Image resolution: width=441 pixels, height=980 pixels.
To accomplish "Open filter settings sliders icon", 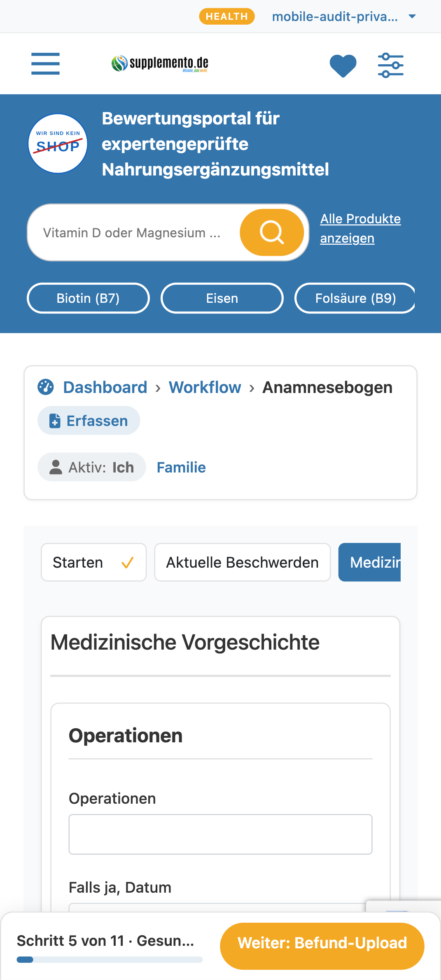I will [391, 65].
